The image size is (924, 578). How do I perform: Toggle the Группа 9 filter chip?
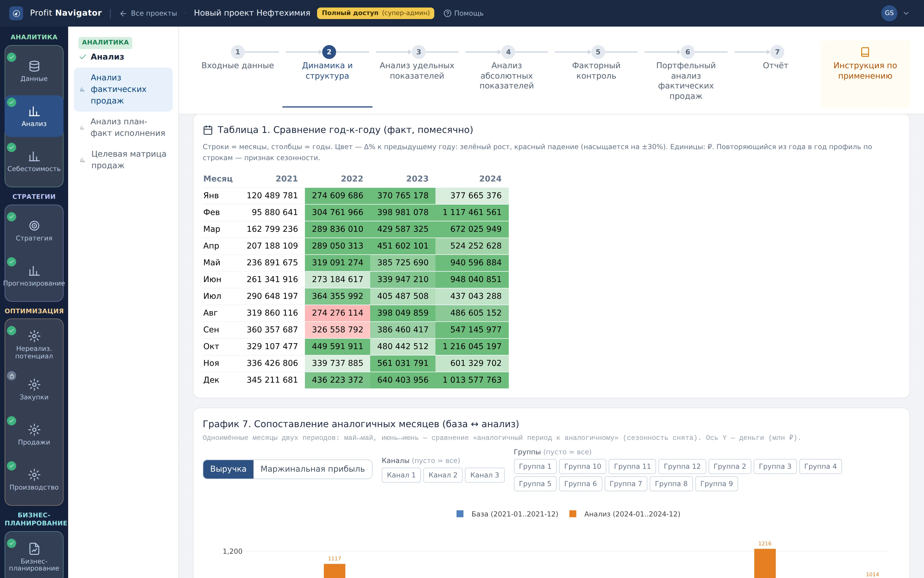click(x=716, y=484)
